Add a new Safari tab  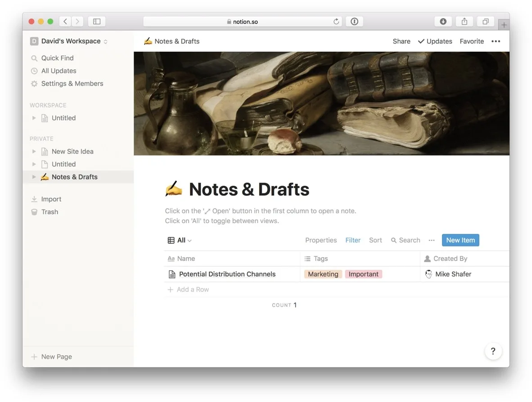504,25
